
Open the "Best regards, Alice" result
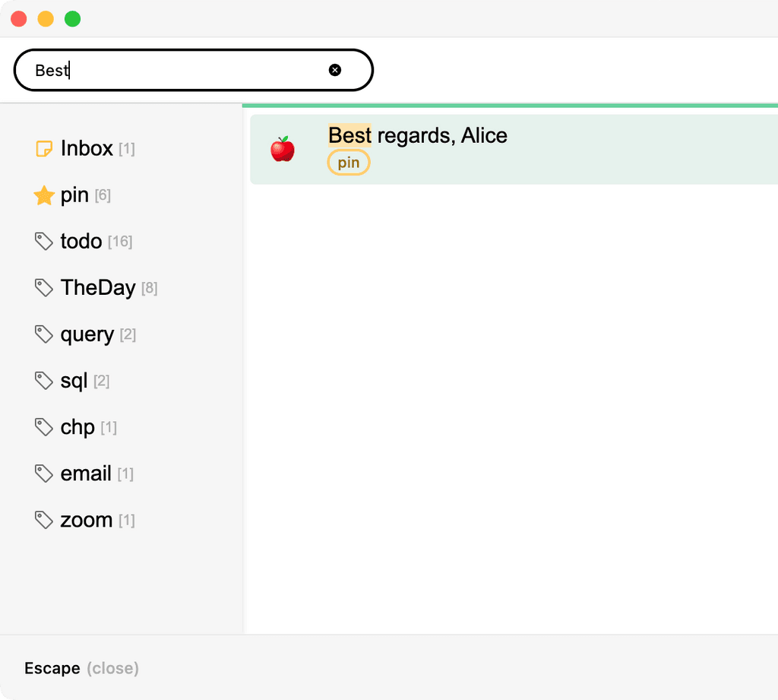pos(514,150)
